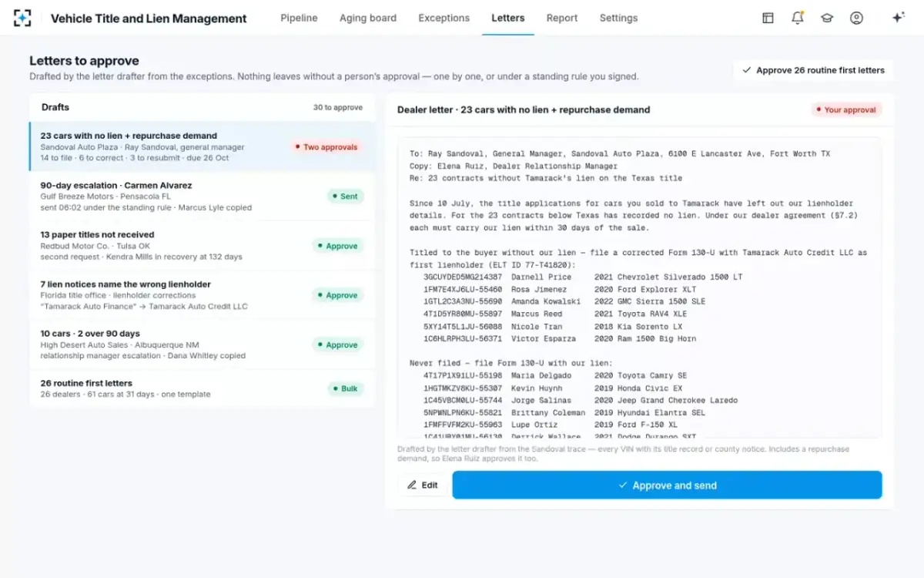Click the Nicole Tran Kia Sorento row
Viewport: 924px width, 578px height.
[554, 326]
